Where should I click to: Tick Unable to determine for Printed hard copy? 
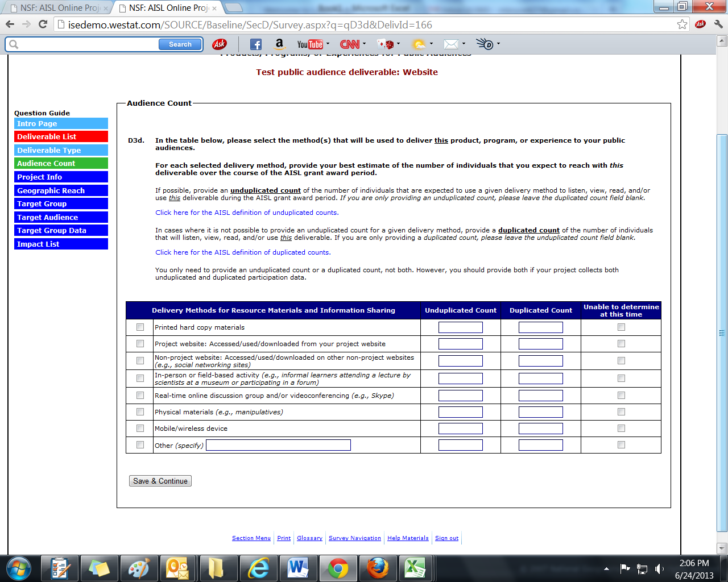coord(621,327)
